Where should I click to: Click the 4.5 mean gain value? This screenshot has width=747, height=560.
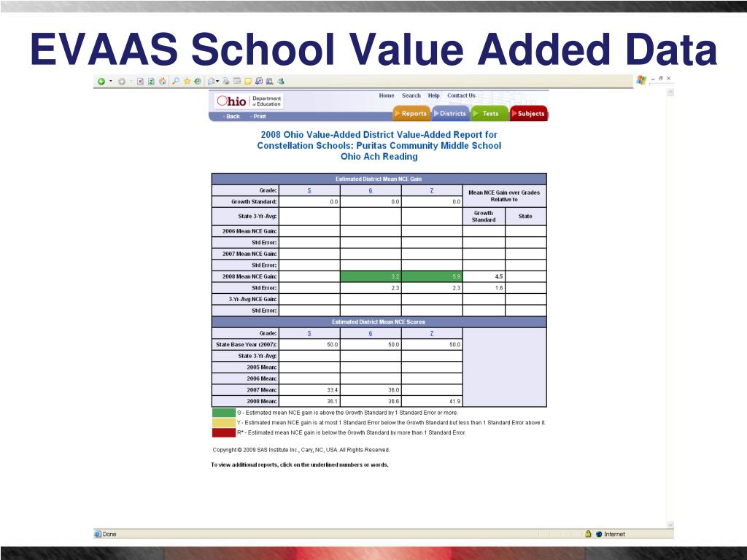(499, 276)
